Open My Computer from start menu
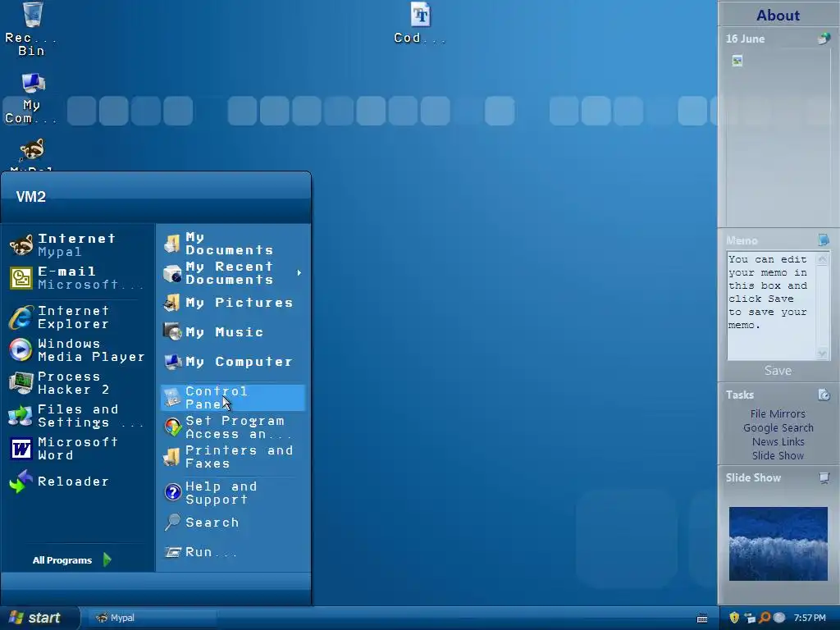The width and height of the screenshot is (840, 630). point(233,362)
